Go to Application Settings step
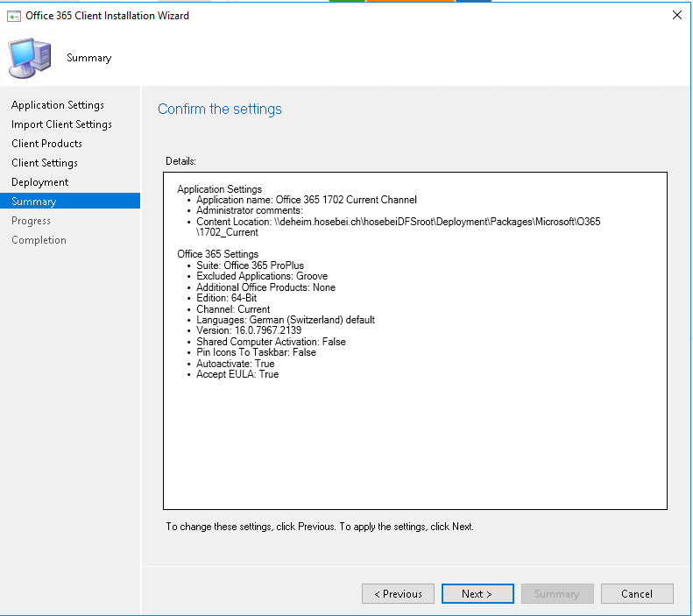Screen dimensions: 693x616 click(x=58, y=105)
